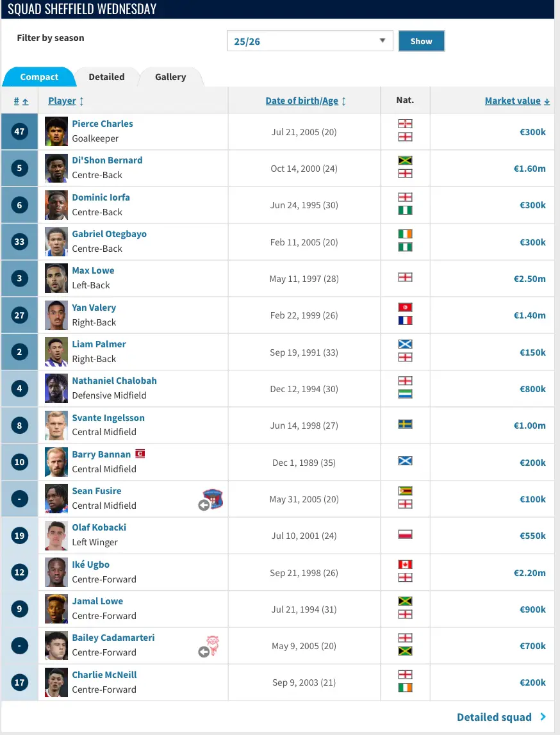Click the loan club crest next to Sean Fusire
This screenshot has height=735, width=560.
213,499
